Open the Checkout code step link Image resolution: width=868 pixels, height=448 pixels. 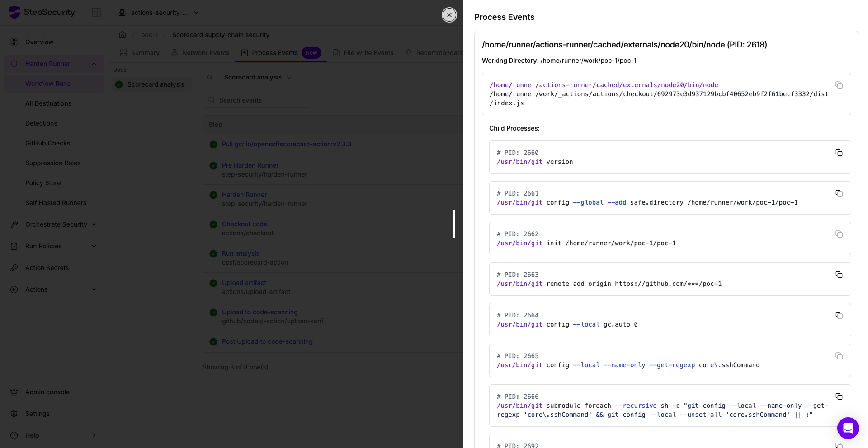245,224
